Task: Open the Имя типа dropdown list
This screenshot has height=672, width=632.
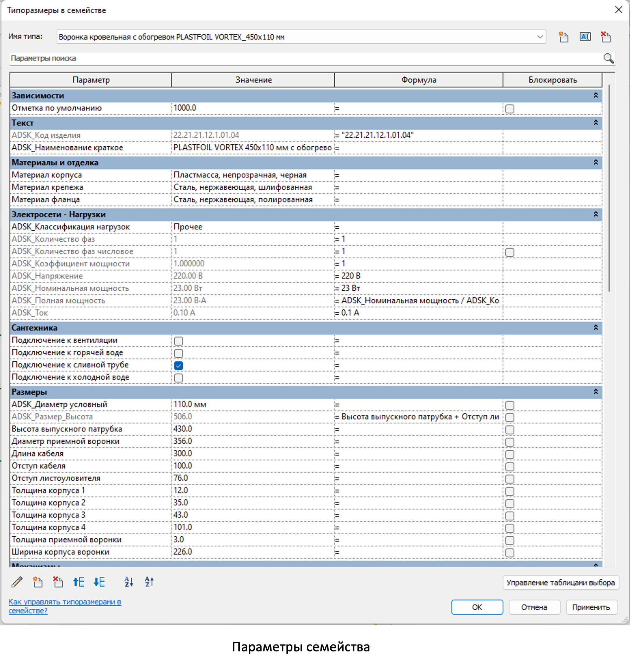Action: coord(540,37)
